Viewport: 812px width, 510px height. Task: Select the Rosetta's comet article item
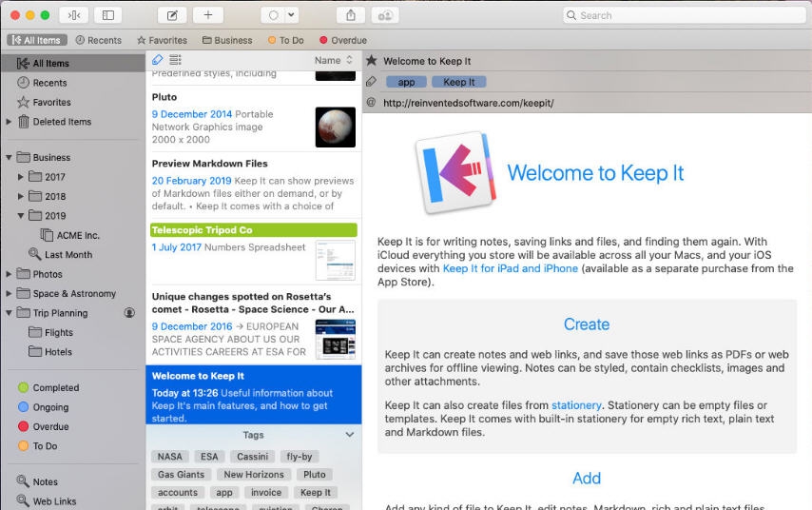tap(254, 324)
